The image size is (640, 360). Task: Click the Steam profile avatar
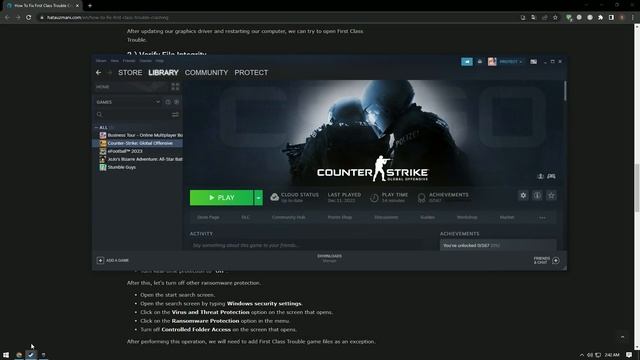(x=492, y=62)
